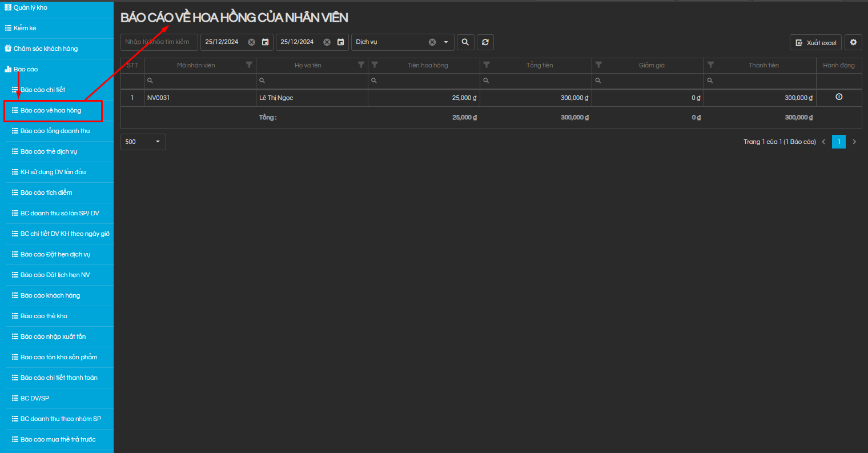
Task: Open Chăm sóc khách hàng menu
Action: coord(45,49)
